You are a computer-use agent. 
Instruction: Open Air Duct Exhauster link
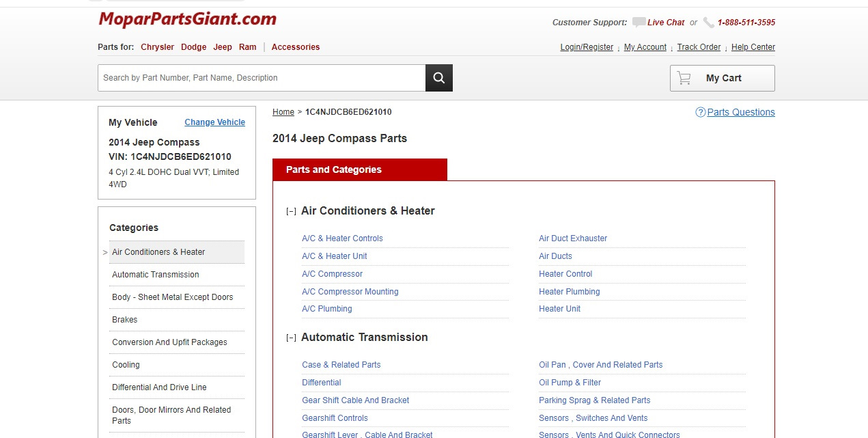tap(573, 238)
